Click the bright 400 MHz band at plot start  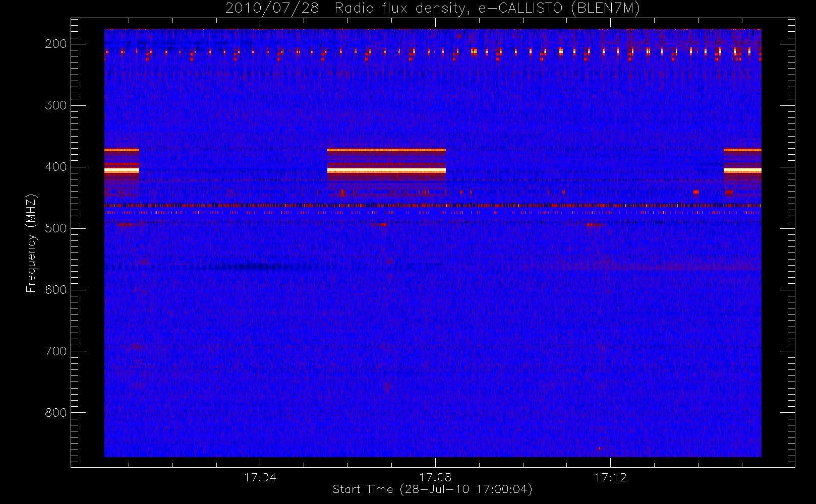point(122,171)
